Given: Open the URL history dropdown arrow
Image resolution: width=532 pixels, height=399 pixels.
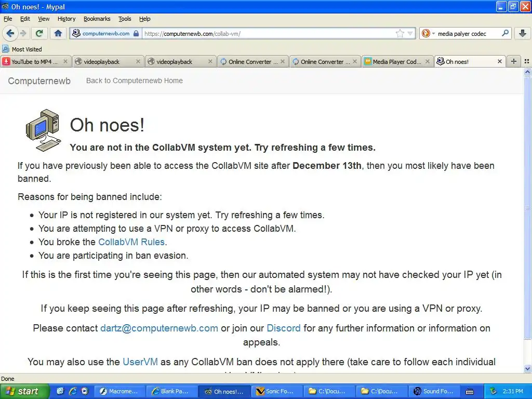Looking at the screenshot, I should (410, 33).
